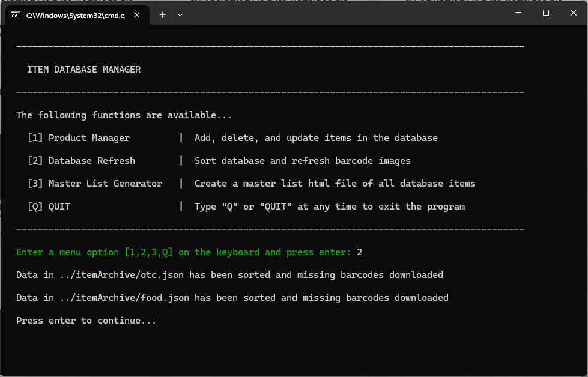Click the green menu option prompt line
The image size is (588, 377).
[x=183, y=252]
